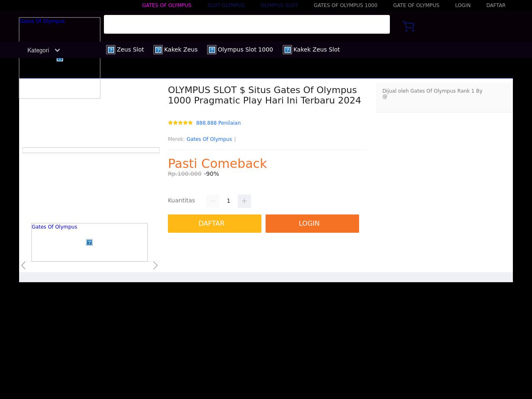The height and width of the screenshot is (399, 532).
Task: Open the Kakek Zeus Slot link
Action: (x=317, y=49)
